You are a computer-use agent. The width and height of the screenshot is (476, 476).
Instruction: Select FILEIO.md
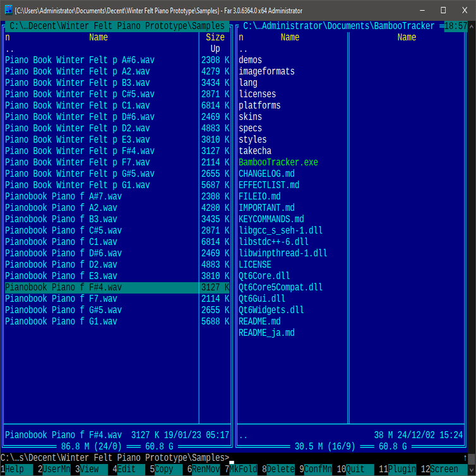coord(259,196)
